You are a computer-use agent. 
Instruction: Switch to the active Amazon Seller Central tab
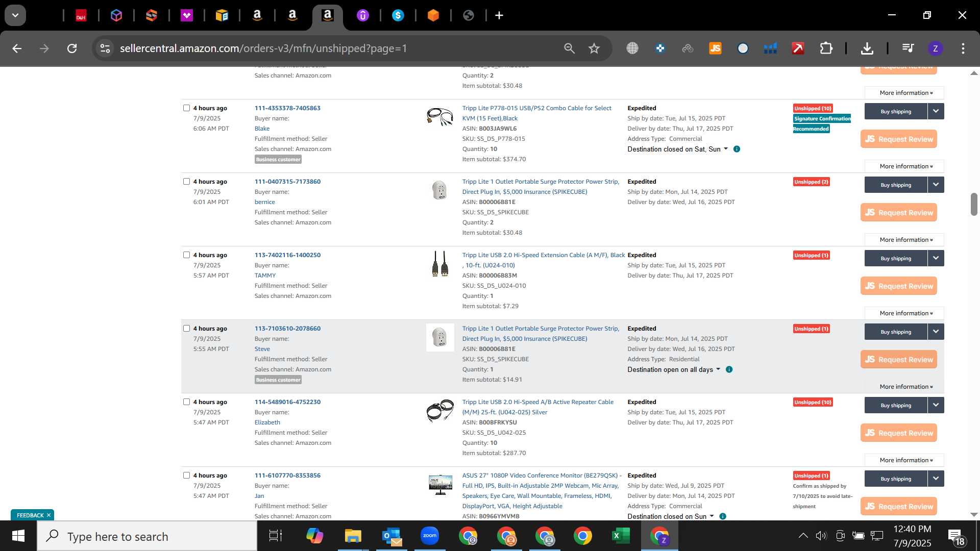click(328, 16)
